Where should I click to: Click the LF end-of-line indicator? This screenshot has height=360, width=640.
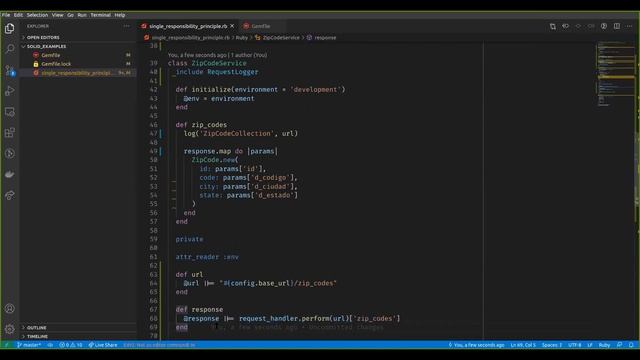click(590, 345)
